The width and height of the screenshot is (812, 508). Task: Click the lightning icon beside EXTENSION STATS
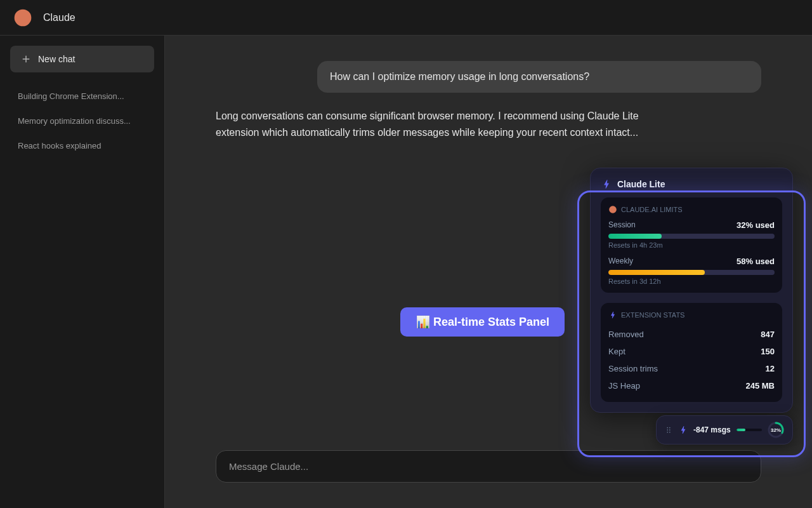pyautogui.click(x=613, y=315)
